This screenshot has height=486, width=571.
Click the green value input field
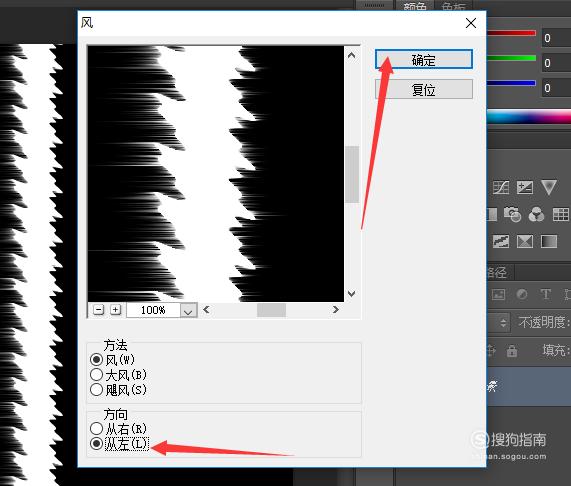(556, 63)
